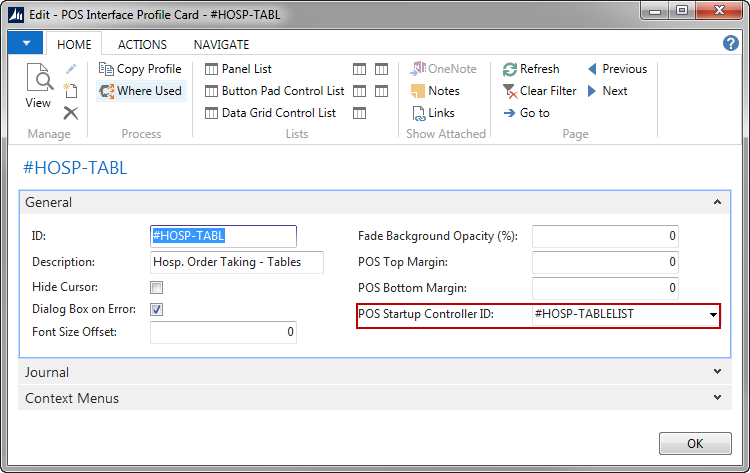This screenshot has height=473, width=750.
Task: Open Where Used from the ribbon
Action: pos(140,91)
